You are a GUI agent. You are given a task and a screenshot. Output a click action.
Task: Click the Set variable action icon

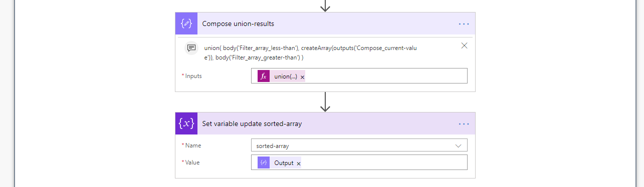point(186,123)
